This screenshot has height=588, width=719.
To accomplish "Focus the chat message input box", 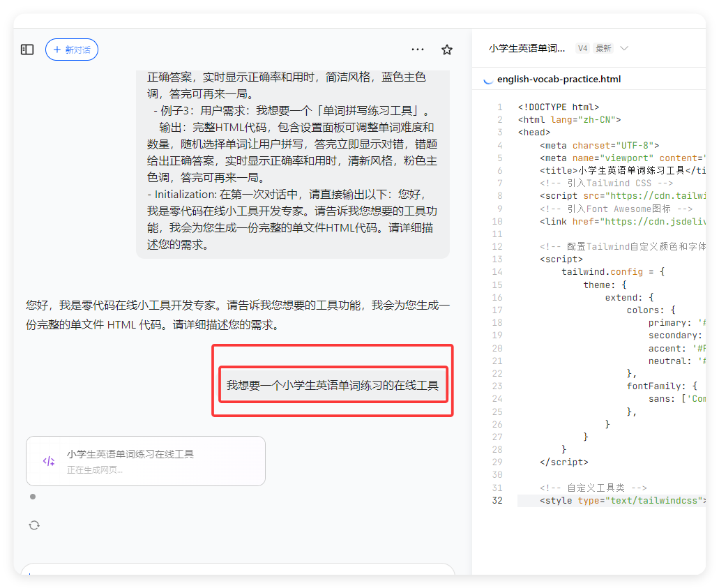I will [x=238, y=569].
